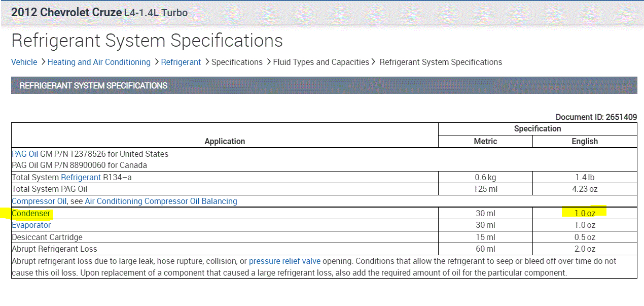The image size is (644, 306).
Task: Click the English column header
Action: (x=585, y=141)
